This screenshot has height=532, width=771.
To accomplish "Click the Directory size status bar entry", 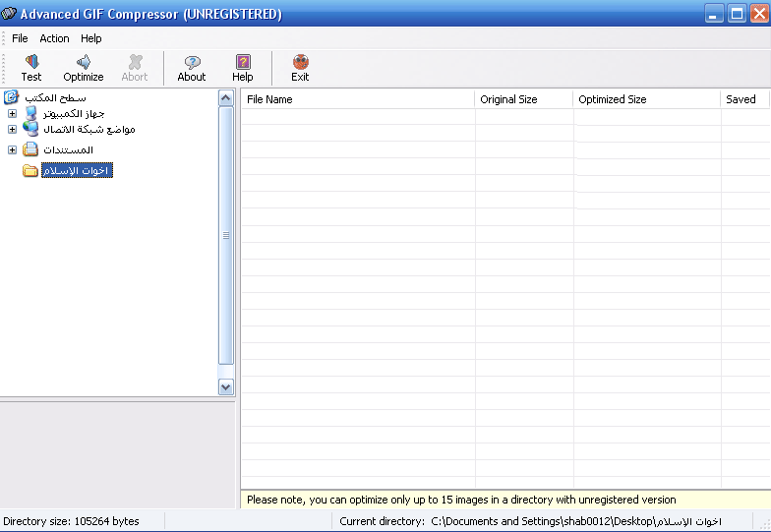I will coord(71,521).
